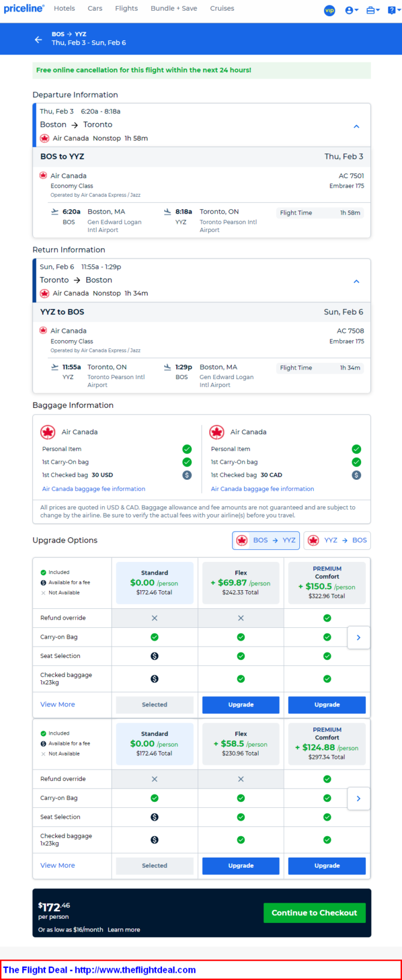
Task: Collapse the Toronto to Boston return details
Action: pyautogui.click(x=356, y=281)
